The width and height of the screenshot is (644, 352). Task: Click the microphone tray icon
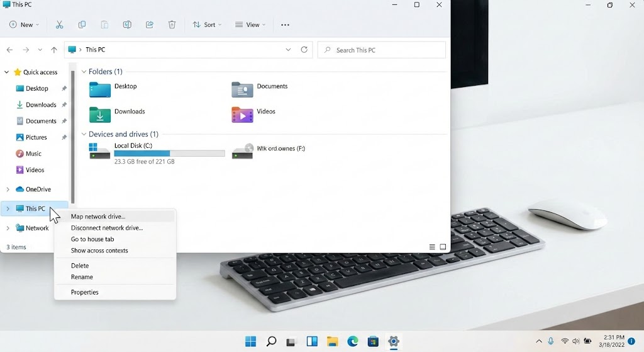551,341
